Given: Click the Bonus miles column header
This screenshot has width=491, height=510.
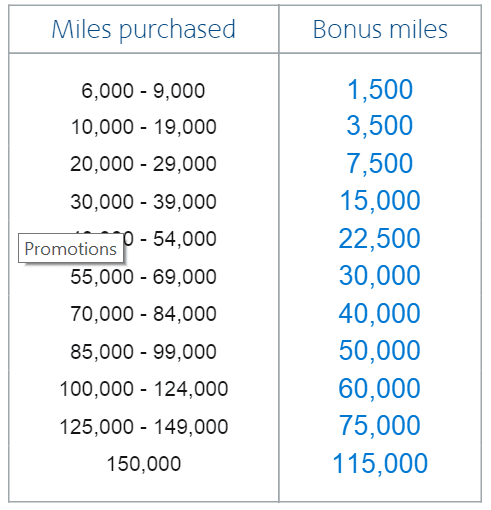Looking at the screenshot, I should (x=380, y=29).
